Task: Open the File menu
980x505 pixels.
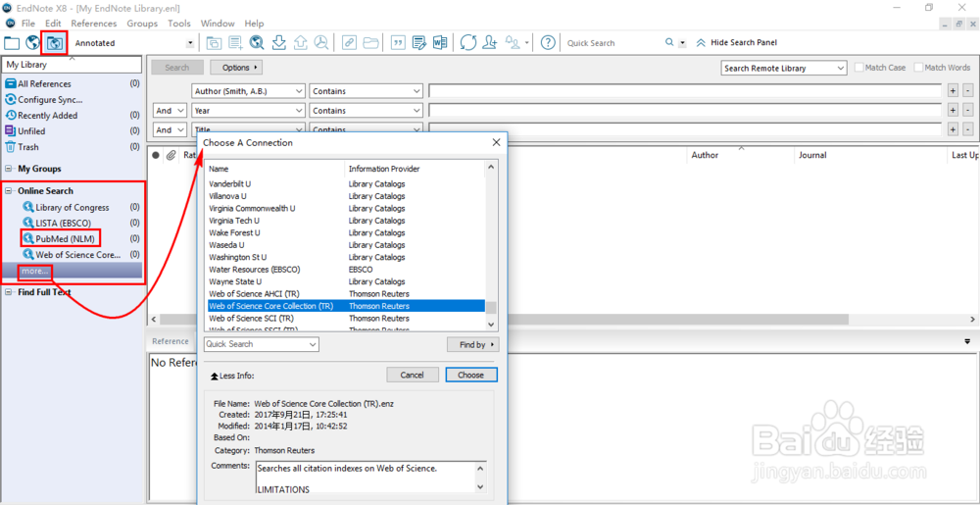Action: [x=28, y=24]
